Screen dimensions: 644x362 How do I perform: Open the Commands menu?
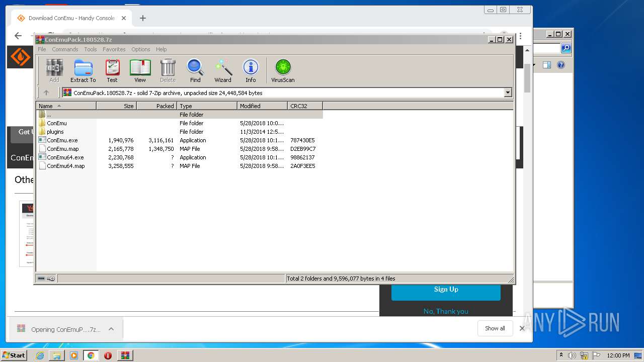65,49
